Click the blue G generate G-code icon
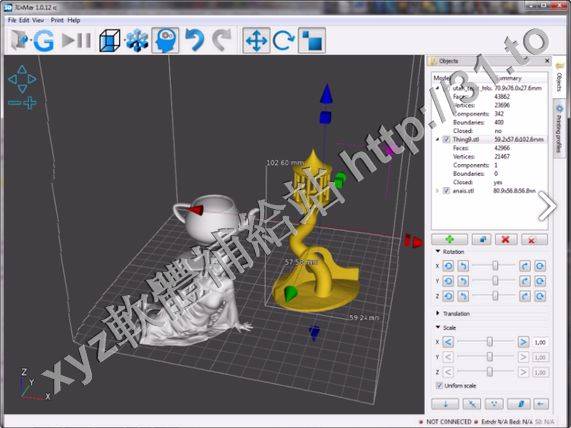 pos(44,41)
